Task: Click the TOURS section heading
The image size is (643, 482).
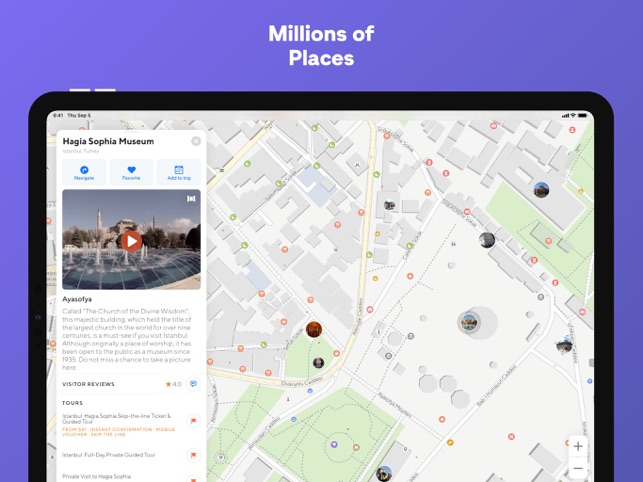Action: click(x=72, y=403)
